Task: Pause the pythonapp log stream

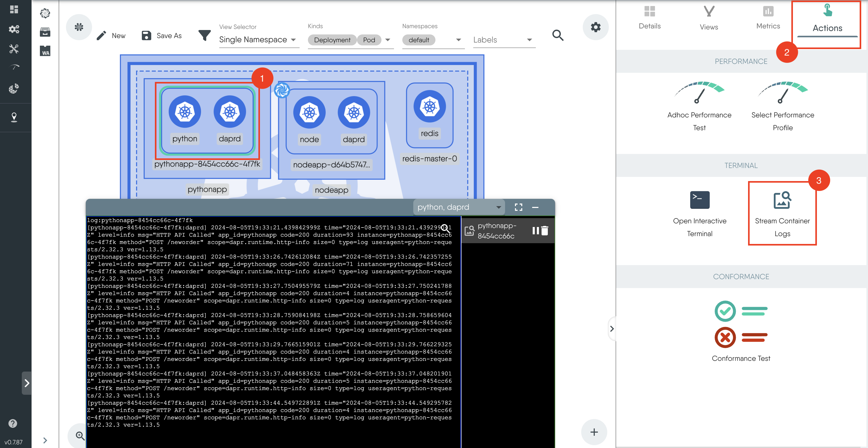Action: click(x=535, y=231)
